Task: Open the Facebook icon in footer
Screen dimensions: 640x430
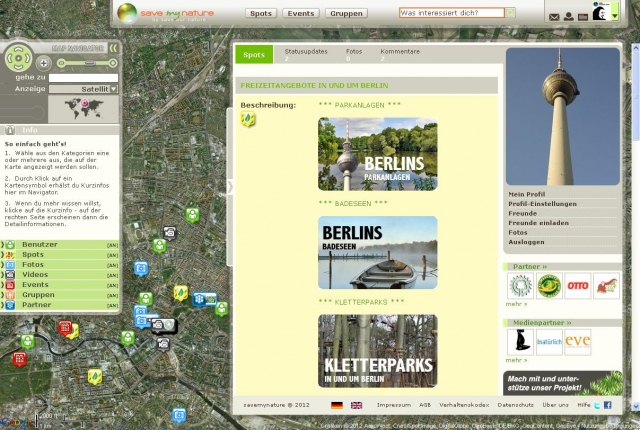Action: (x=608, y=405)
